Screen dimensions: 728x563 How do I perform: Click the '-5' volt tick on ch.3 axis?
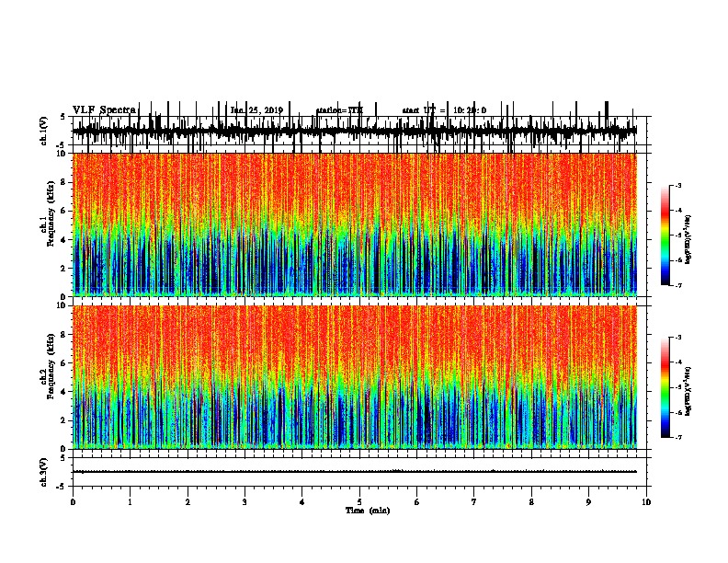coord(62,487)
